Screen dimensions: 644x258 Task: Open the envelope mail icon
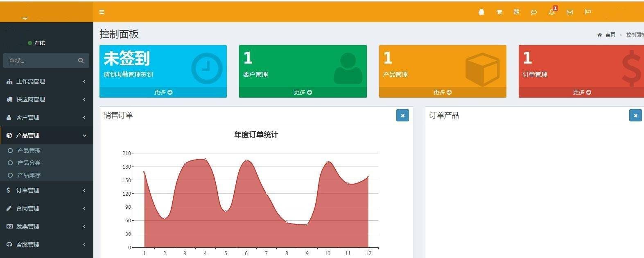click(x=569, y=12)
